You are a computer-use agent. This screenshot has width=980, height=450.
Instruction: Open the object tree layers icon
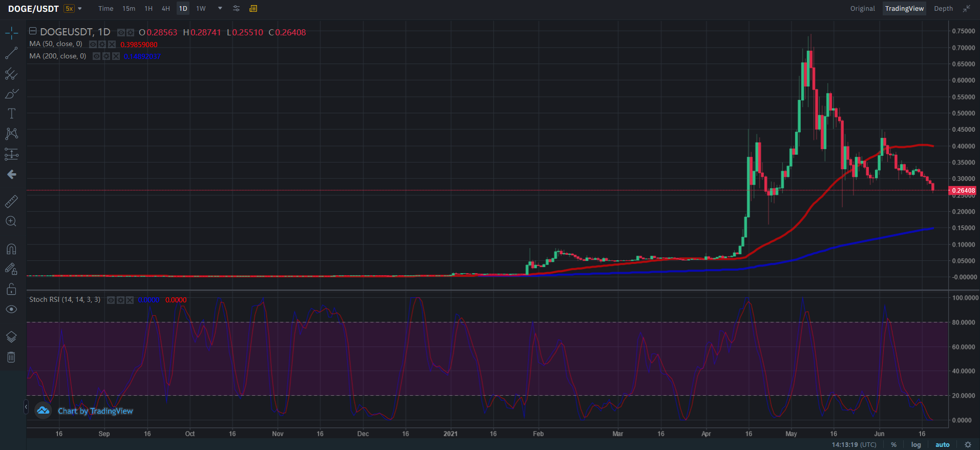click(11, 337)
